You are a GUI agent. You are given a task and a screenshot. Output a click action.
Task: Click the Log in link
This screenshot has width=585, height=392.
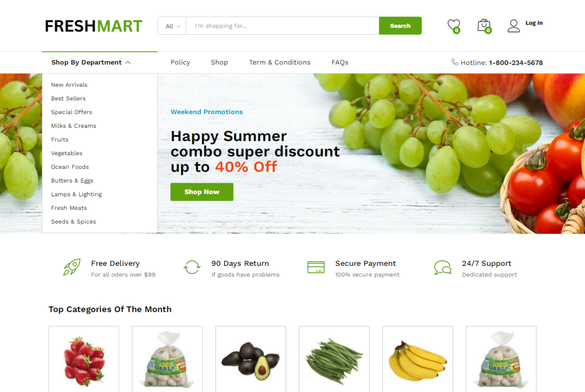tap(534, 23)
